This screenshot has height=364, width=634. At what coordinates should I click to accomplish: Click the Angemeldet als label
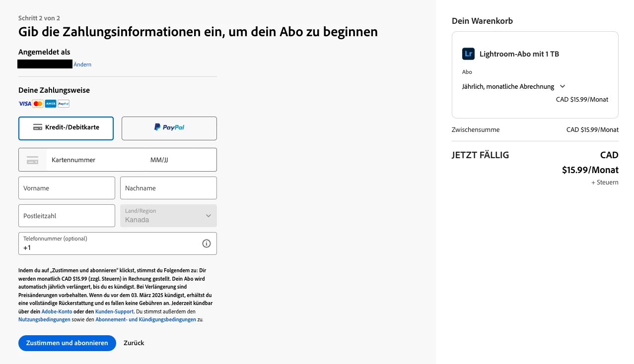[x=44, y=52]
